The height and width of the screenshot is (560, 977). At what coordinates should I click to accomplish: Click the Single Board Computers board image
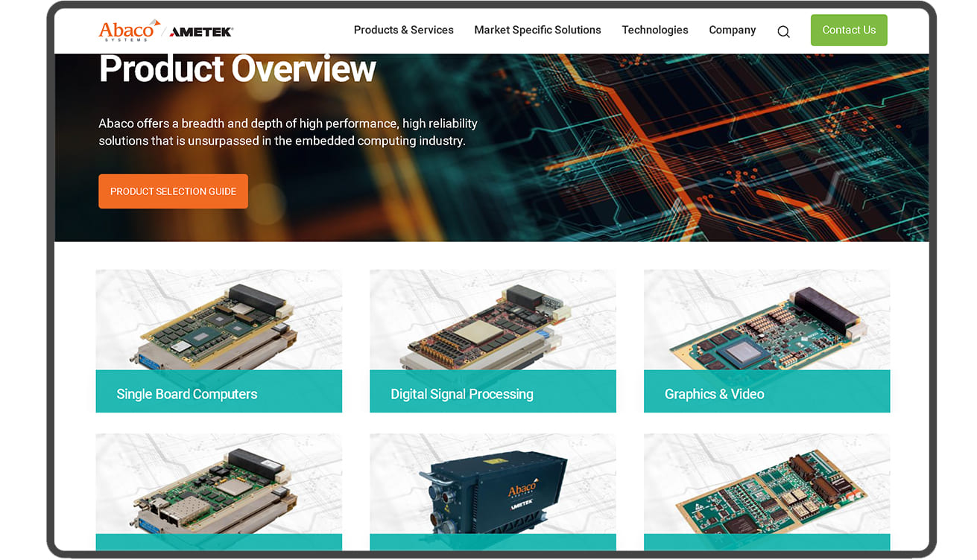pos(219,320)
